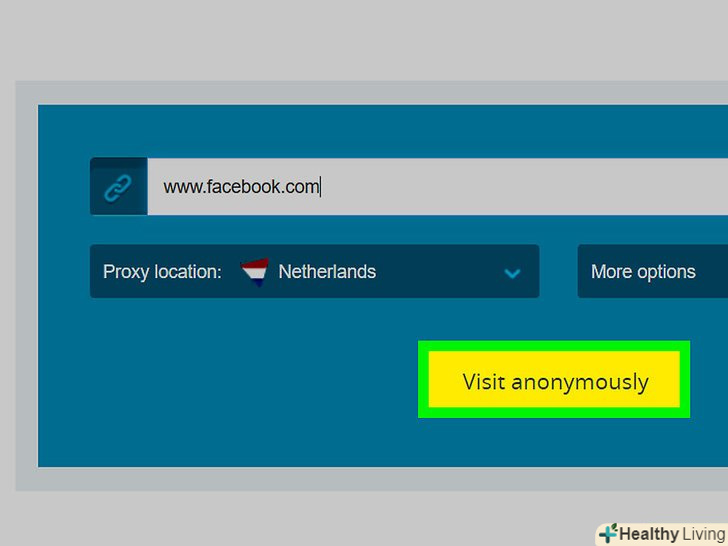
Task: Click the chain link icon beside URL field
Action: (117, 187)
